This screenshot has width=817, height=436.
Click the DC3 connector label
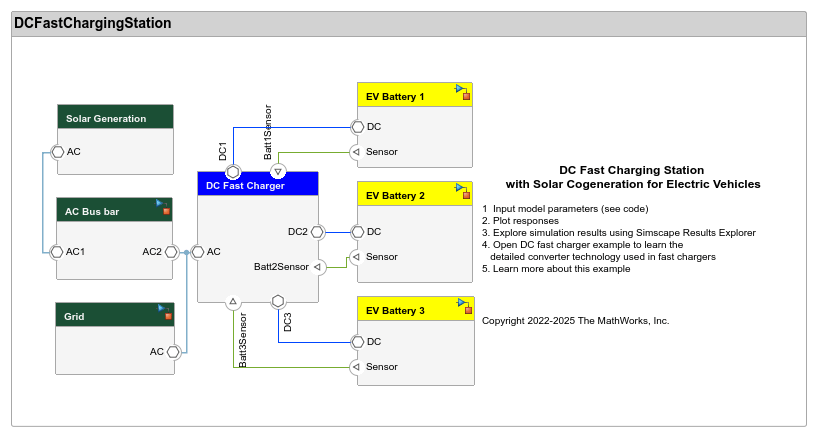pos(287,322)
